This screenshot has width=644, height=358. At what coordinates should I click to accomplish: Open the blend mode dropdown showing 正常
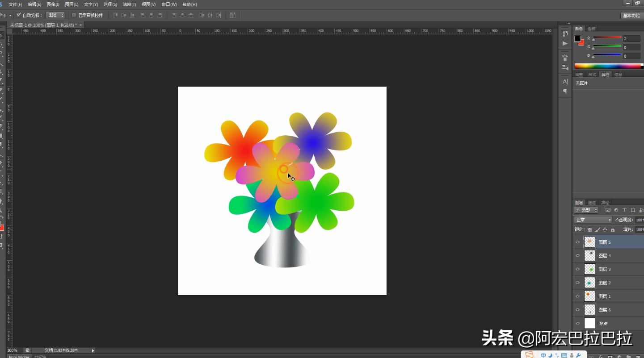(592, 220)
